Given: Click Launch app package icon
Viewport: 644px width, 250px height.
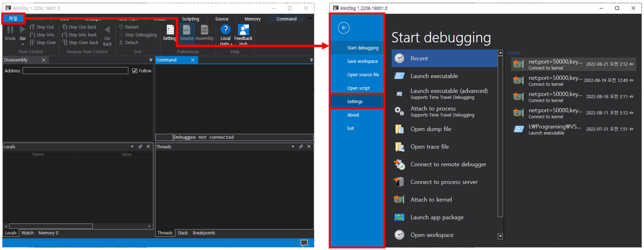Looking at the screenshot, I should [x=399, y=217].
